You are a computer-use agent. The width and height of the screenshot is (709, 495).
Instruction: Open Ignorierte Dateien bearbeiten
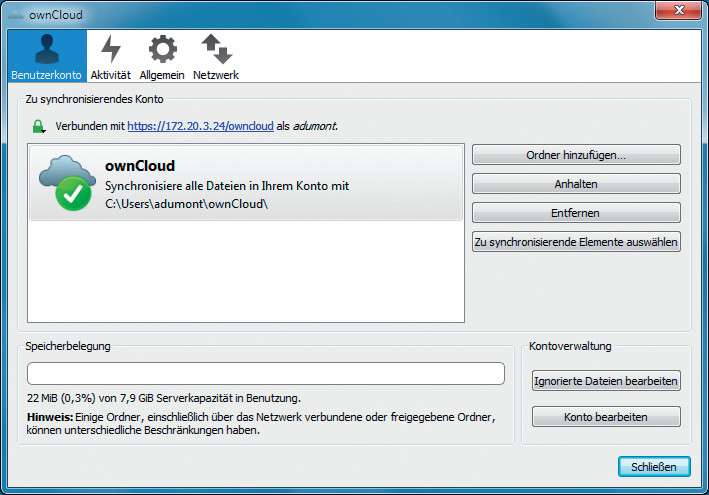tap(606, 381)
